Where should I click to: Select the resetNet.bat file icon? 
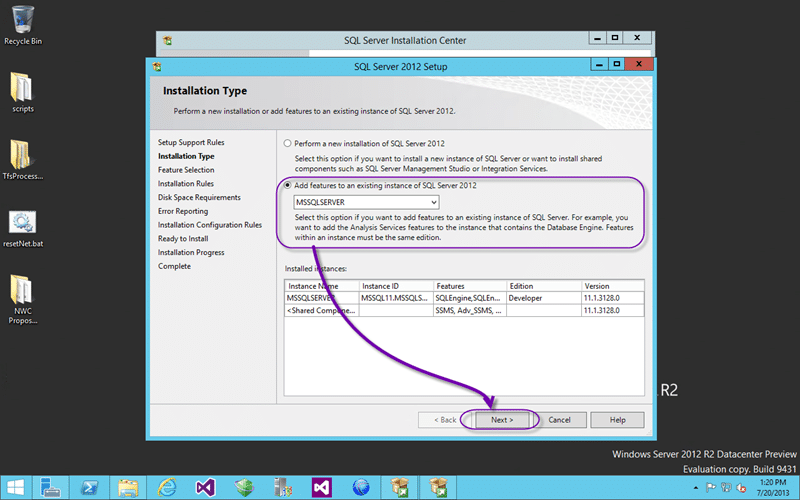tap(22, 229)
